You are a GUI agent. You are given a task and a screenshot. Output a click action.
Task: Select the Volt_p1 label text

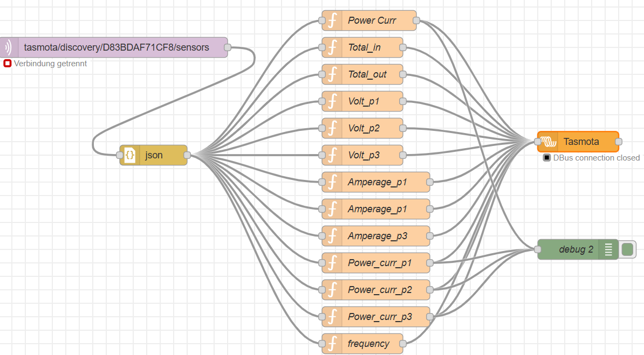point(364,102)
